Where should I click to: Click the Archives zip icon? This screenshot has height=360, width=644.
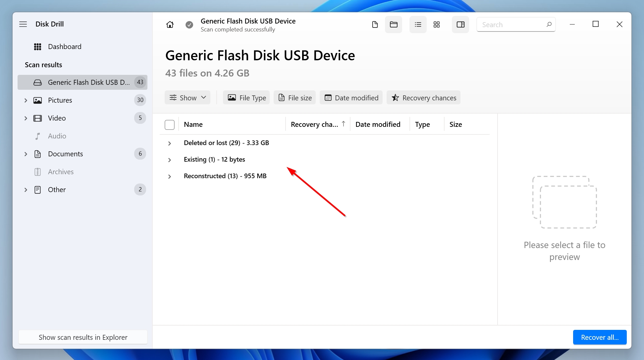[x=38, y=172]
